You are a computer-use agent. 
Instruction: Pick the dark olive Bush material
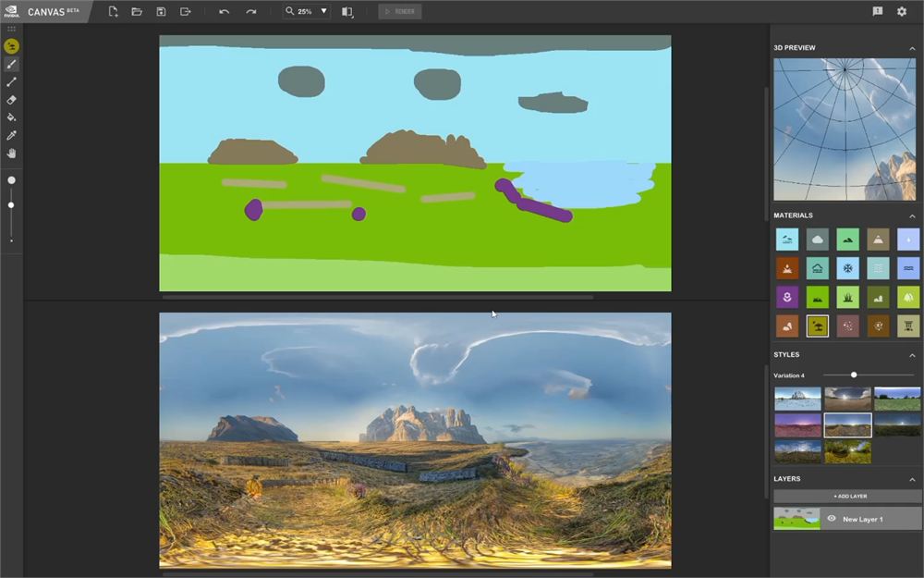(x=878, y=297)
